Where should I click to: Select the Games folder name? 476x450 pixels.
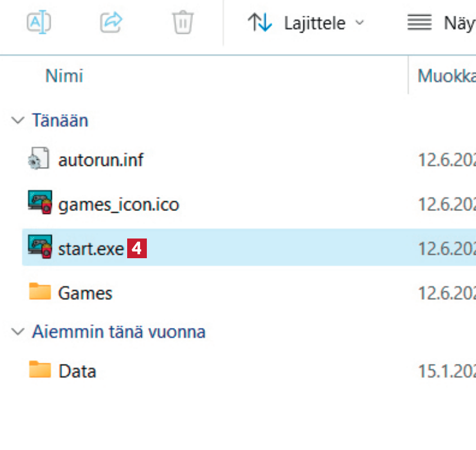pyautogui.click(x=85, y=293)
